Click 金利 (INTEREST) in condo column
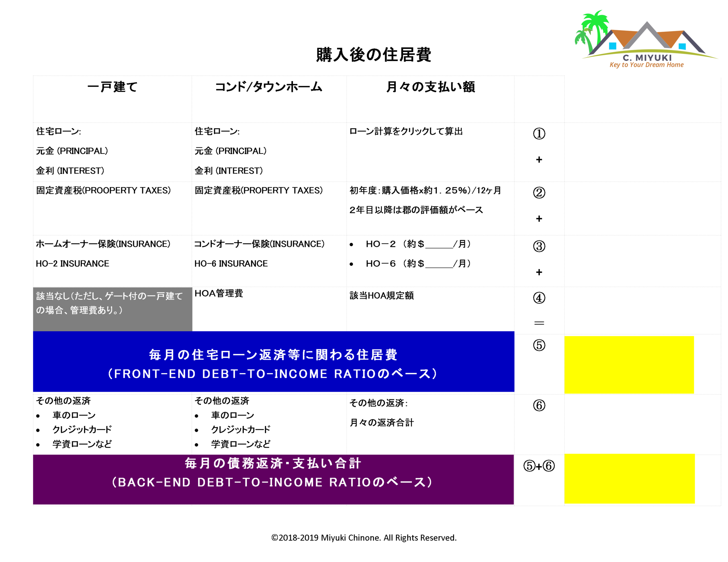The width and height of the screenshot is (728, 562). pos(229,171)
